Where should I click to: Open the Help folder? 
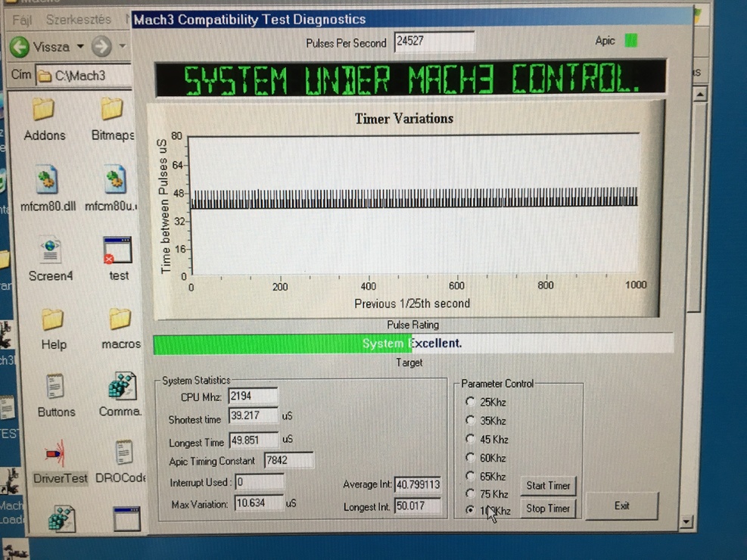click(53, 321)
